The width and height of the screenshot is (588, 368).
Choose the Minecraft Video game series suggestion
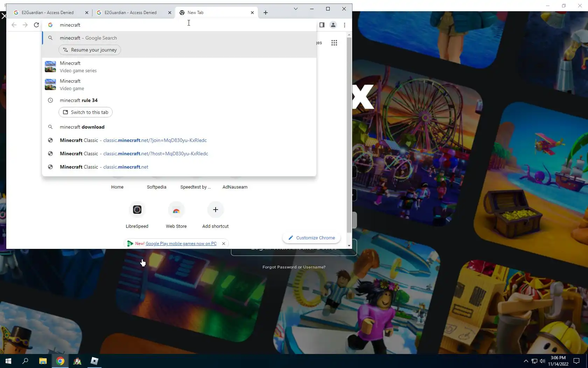click(x=179, y=67)
